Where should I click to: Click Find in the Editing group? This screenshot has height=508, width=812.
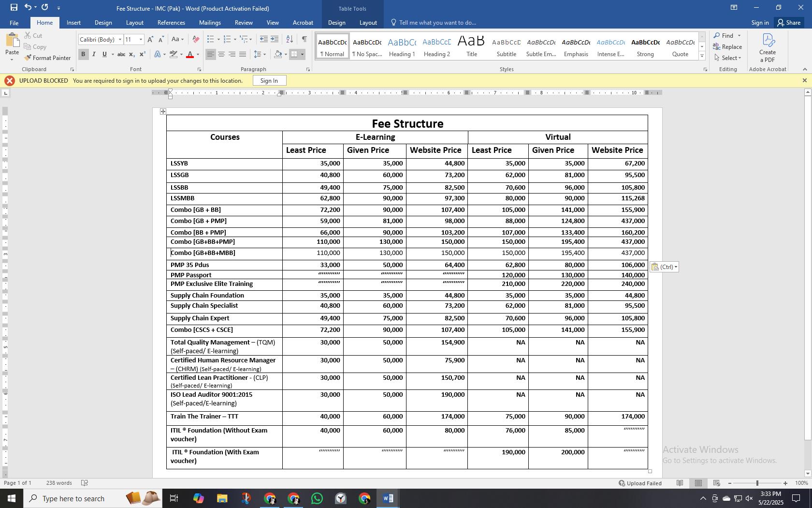[x=727, y=35]
